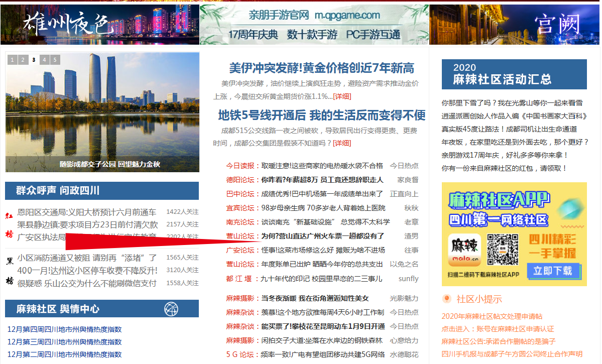Image resolution: width=602 pixels, height=364 pixels.
Task: Open the 德阳论坛 forum category link
Action: [x=240, y=180]
